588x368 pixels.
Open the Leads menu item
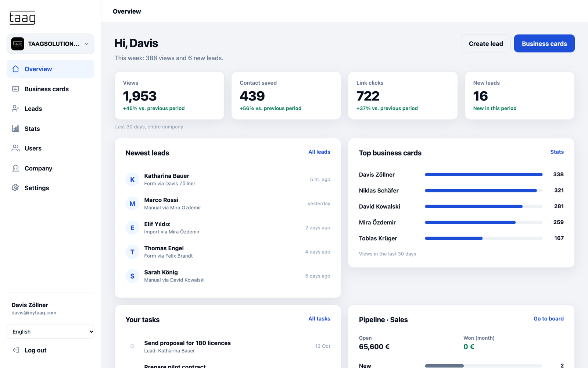point(50,109)
